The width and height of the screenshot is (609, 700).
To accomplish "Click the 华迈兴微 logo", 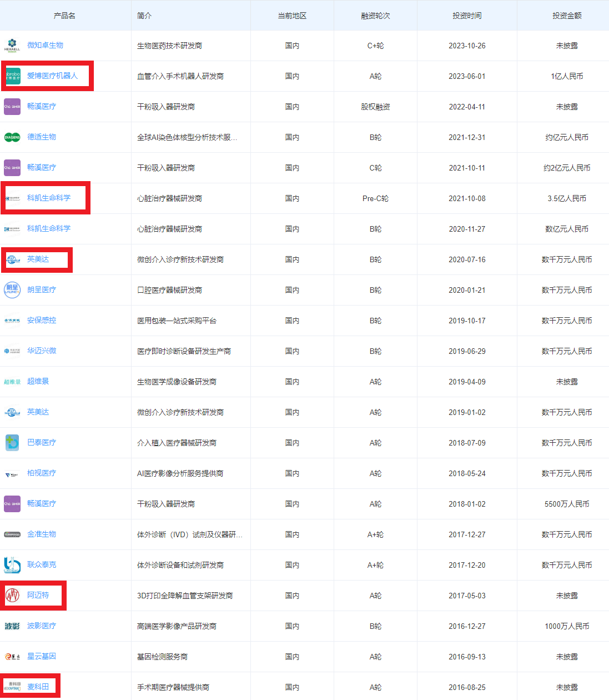I will click(12, 351).
